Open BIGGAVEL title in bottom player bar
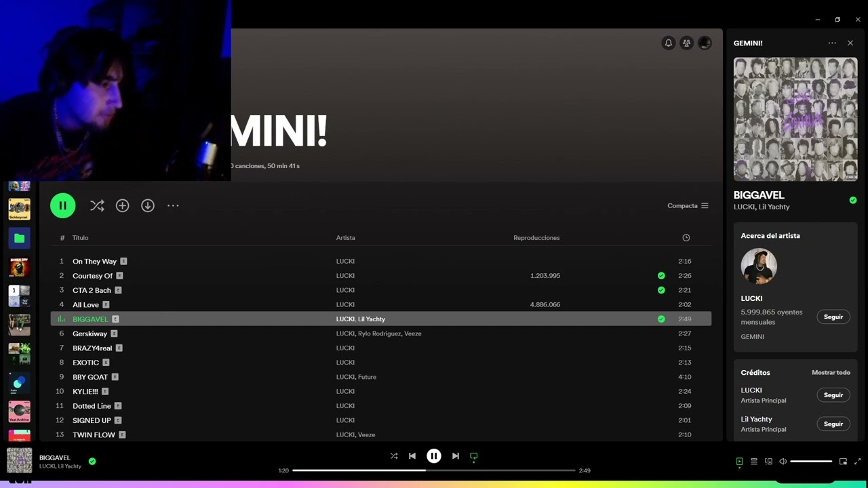This screenshot has width=868, height=488. pos(54,457)
